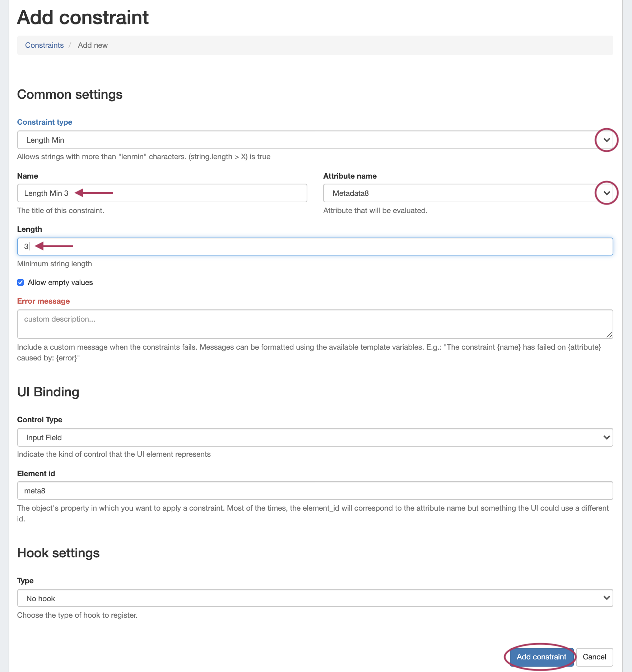Open the No hook type selector

coord(305,598)
